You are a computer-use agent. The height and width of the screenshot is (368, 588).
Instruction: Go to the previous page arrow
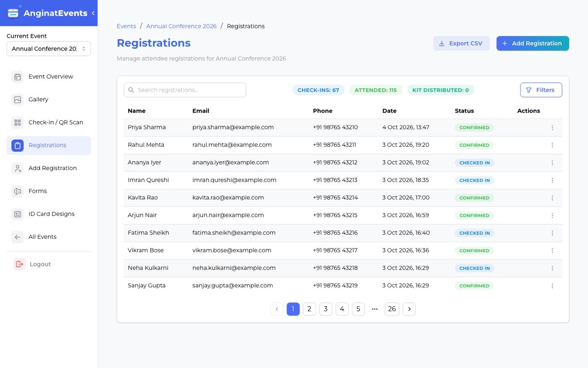pyautogui.click(x=277, y=309)
